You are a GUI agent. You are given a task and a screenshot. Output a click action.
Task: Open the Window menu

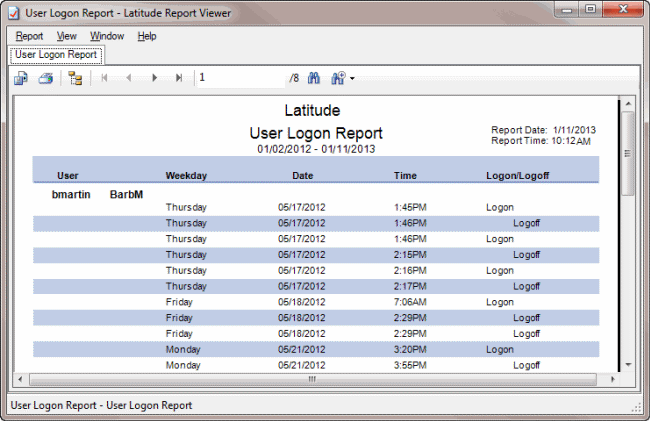(107, 36)
